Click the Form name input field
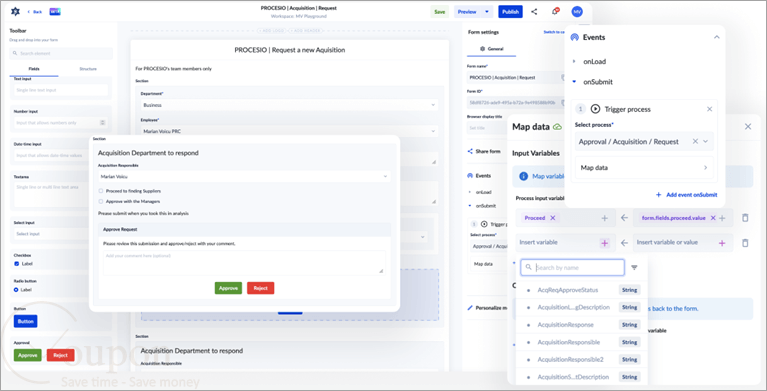This screenshot has height=391, width=767. (514, 77)
